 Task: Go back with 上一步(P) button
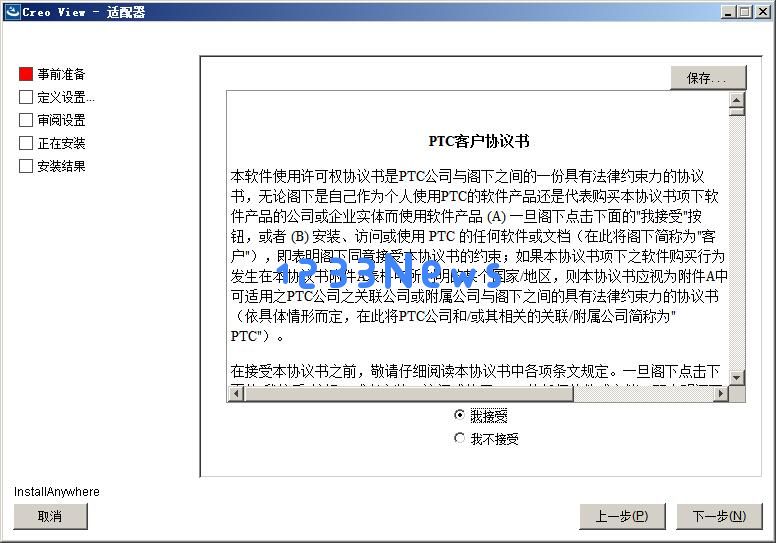click(622, 516)
